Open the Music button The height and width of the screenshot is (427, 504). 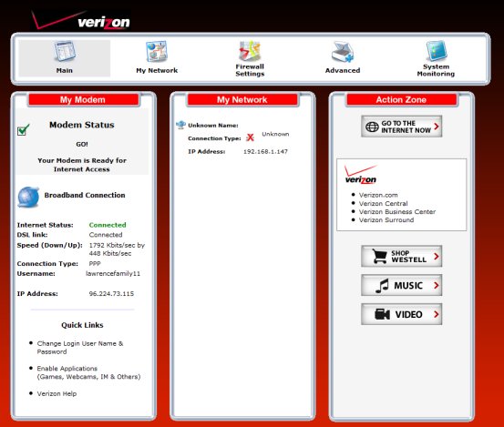click(401, 285)
